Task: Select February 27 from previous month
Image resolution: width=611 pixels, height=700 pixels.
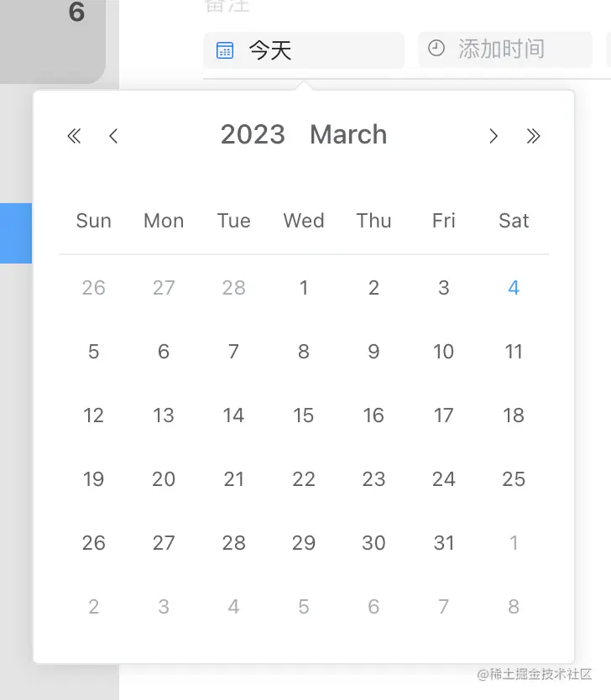Action: pyautogui.click(x=164, y=288)
